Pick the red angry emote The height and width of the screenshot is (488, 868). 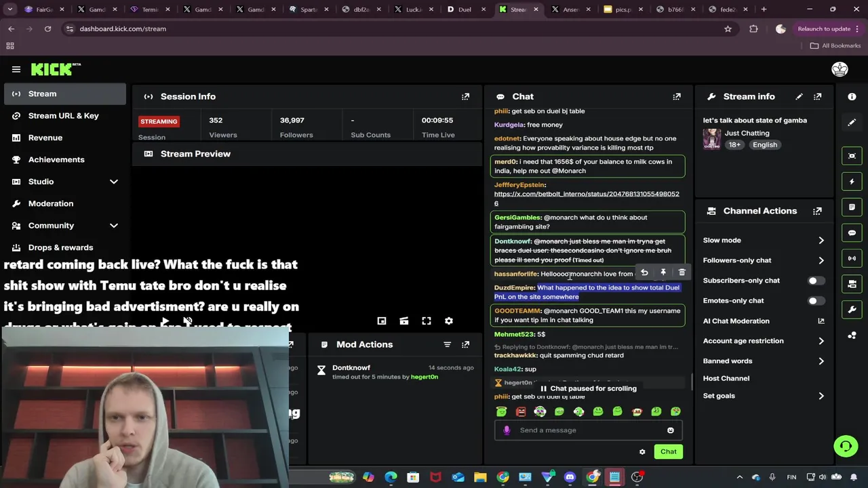521,411
